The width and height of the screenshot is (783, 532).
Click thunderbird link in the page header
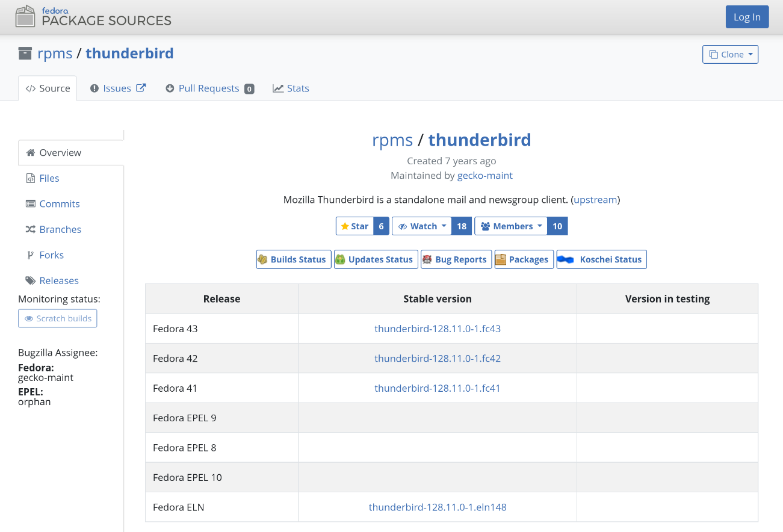pyautogui.click(x=129, y=53)
